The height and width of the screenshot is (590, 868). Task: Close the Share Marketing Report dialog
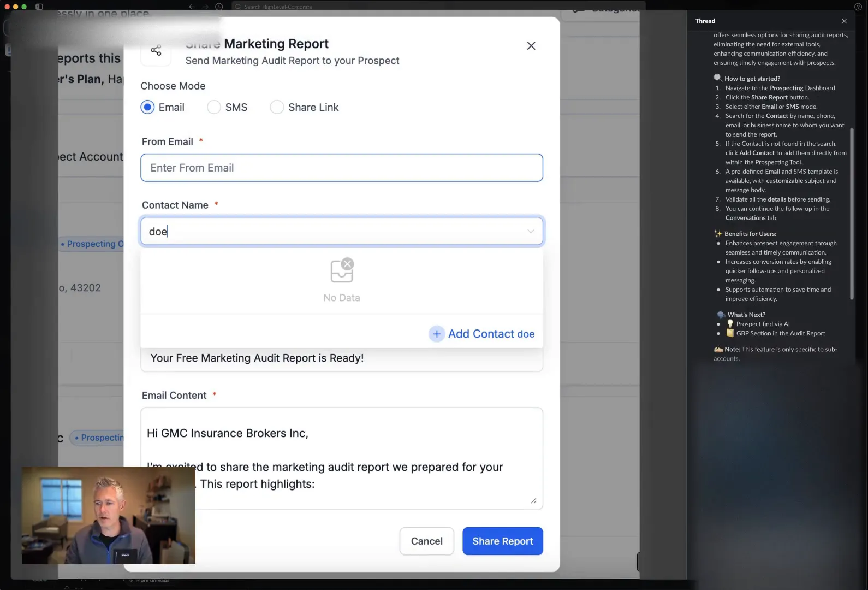tap(531, 46)
